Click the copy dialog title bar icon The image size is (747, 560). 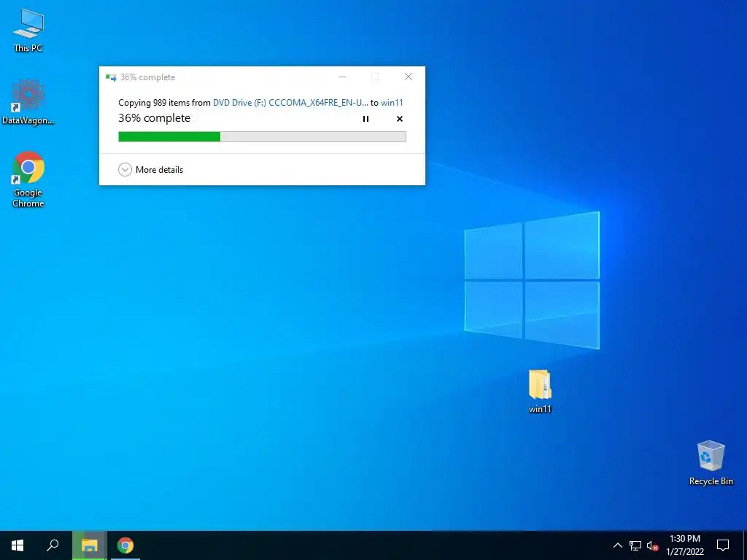coord(111,77)
